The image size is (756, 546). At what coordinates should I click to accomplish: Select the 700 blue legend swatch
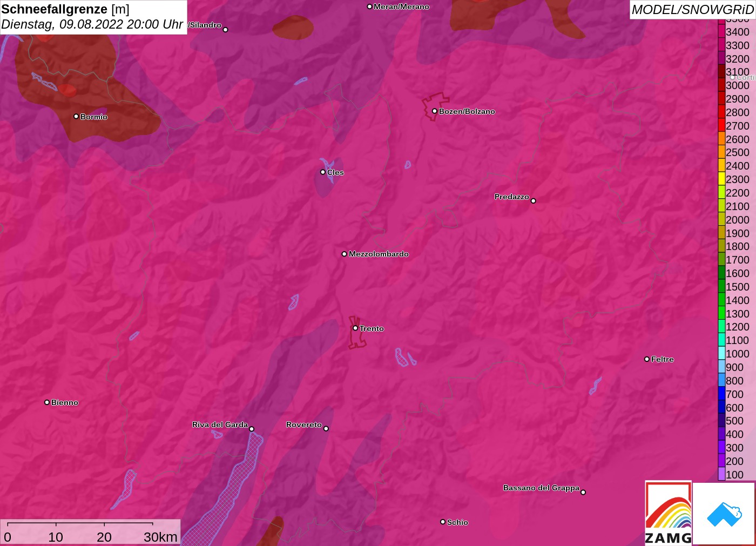[x=721, y=394]
